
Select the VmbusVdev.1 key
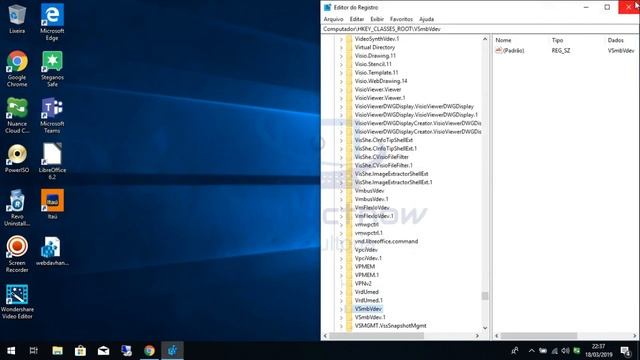pos(371,199)
